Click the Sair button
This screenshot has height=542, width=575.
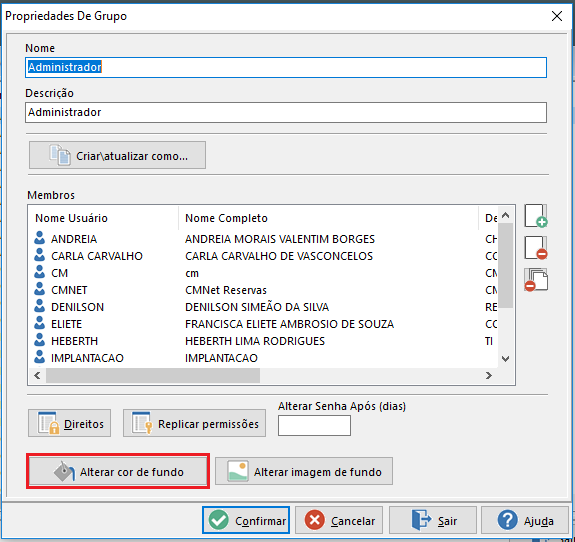433,520
